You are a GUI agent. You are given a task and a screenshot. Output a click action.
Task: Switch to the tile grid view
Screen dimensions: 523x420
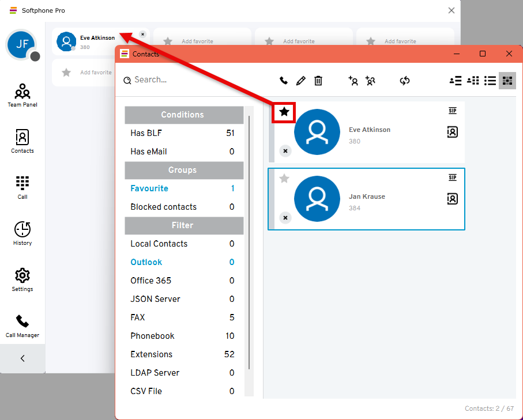pos(507,81)
